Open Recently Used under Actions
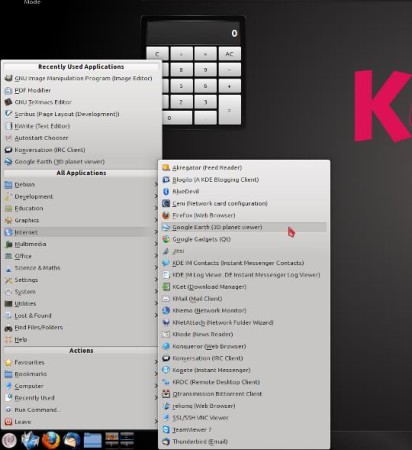412x450 pixels. [81, 398]
